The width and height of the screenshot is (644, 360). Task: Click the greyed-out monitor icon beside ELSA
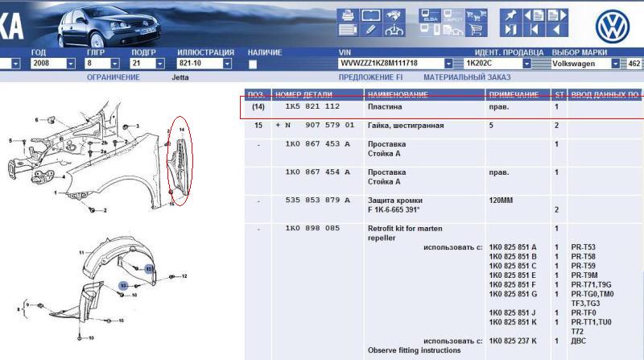point(452,15)
